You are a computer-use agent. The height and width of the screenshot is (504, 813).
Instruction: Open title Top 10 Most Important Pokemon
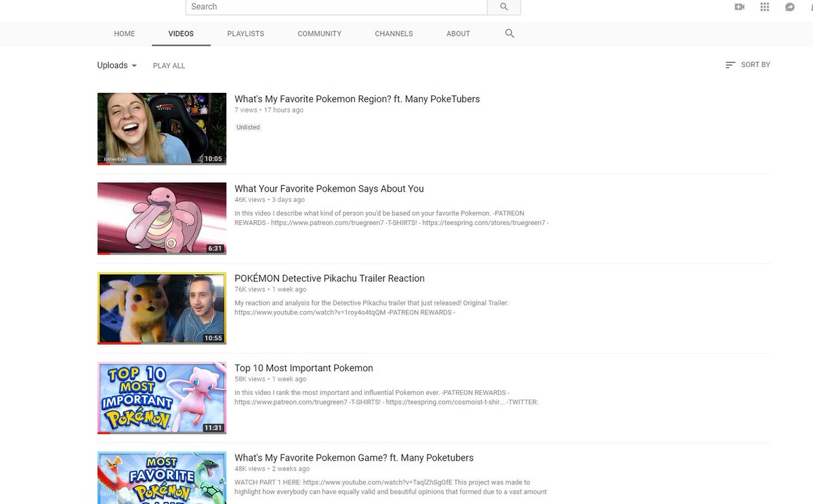(304, 368)
